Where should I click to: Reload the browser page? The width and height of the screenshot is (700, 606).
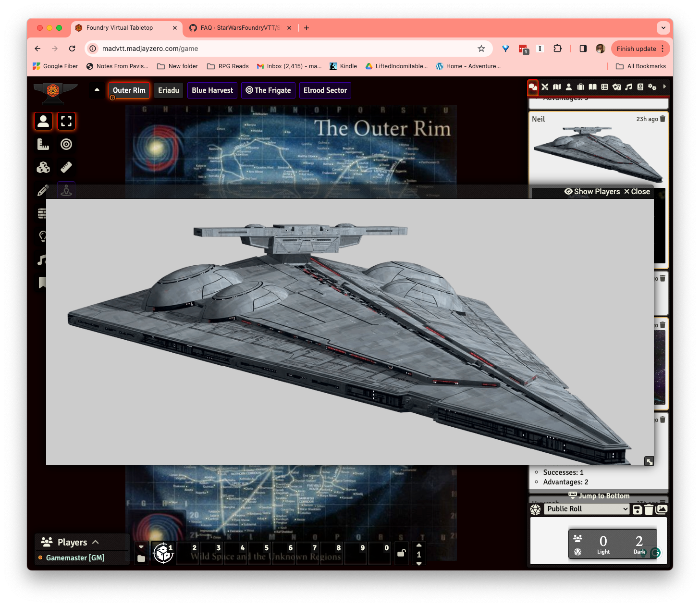[72, 49]
